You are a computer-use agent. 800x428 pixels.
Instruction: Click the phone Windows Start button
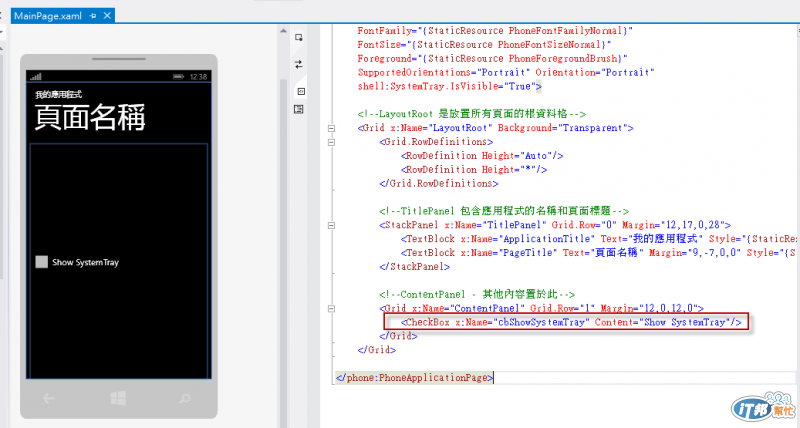(118, 398)
